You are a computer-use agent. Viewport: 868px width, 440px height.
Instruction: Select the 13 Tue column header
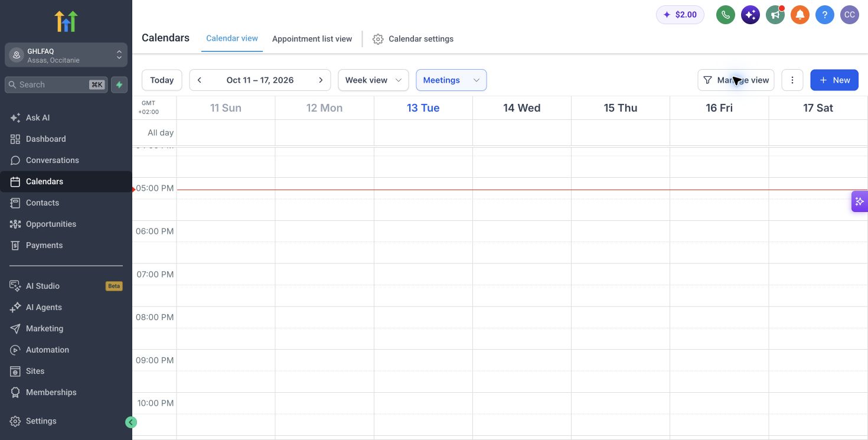423,108
